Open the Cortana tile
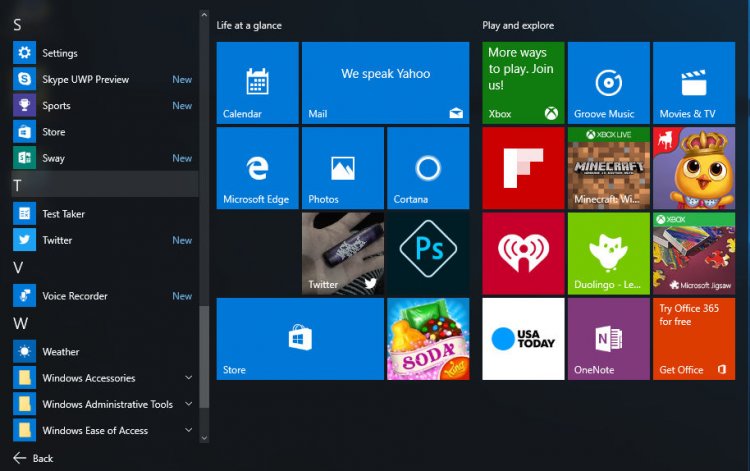 pos(428,168)
